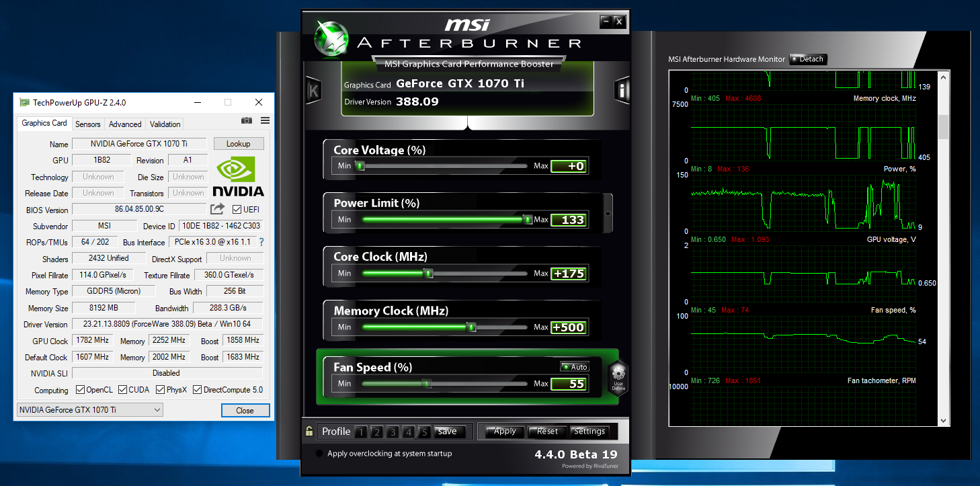
Task: Apply the Afterburner overclock settings
Action: [505, 432]
